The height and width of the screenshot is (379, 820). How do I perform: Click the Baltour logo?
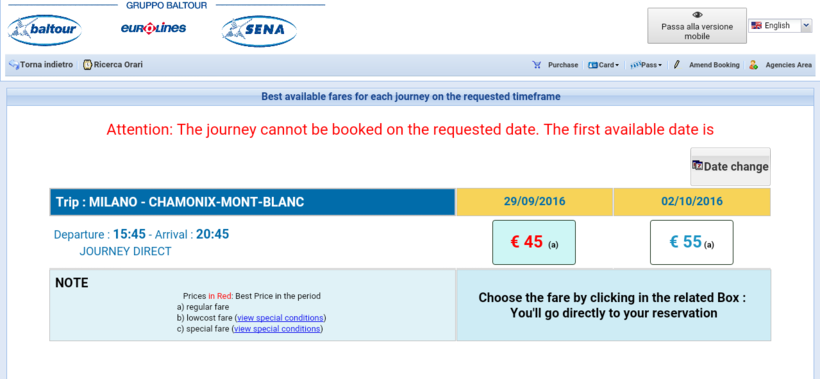pyautogui.click(x=45, y=30)
